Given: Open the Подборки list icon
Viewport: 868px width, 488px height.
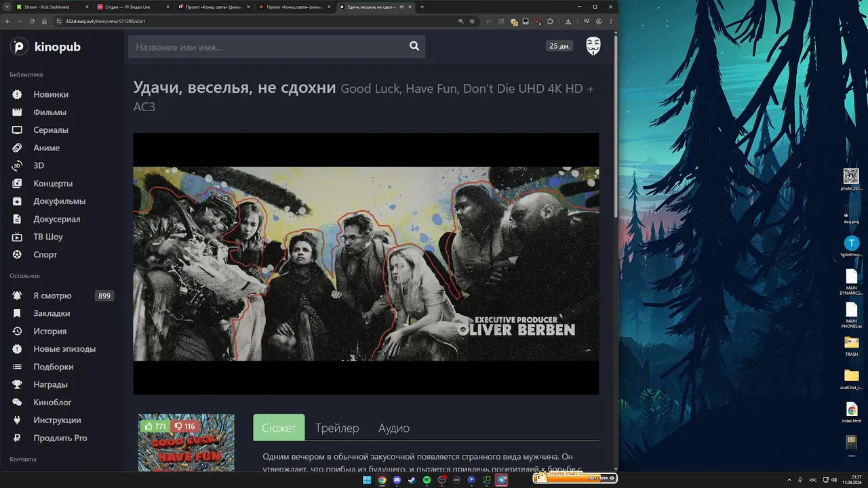Looking at the screenshot, I should (17, 367).
